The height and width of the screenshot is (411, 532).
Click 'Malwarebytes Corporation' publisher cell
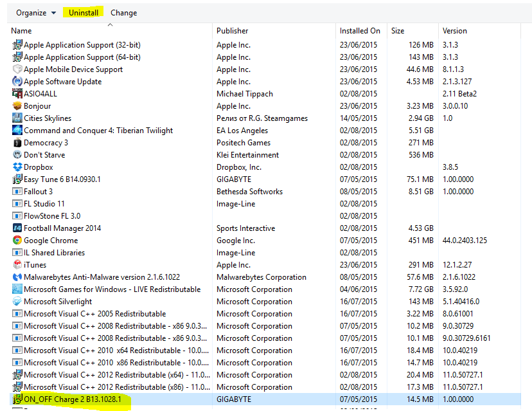[262, 277]
